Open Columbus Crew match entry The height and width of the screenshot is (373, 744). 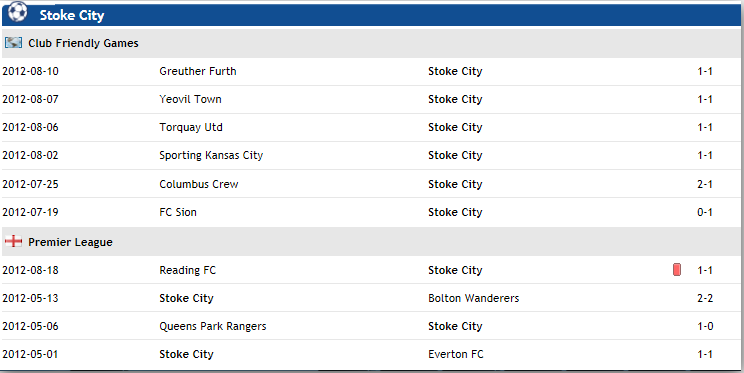pyautogui.click(x=199, y=184)
